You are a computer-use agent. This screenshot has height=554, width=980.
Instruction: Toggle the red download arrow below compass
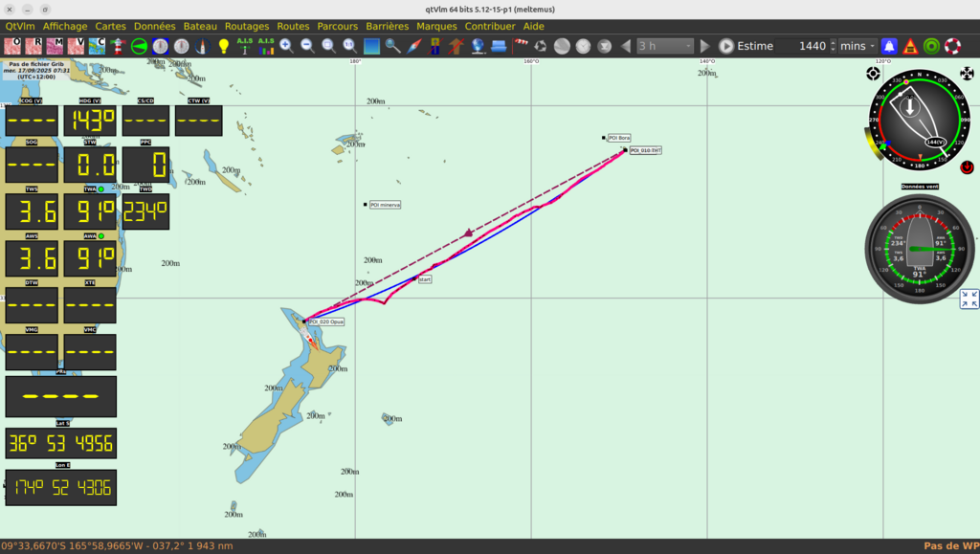point(966,167)
